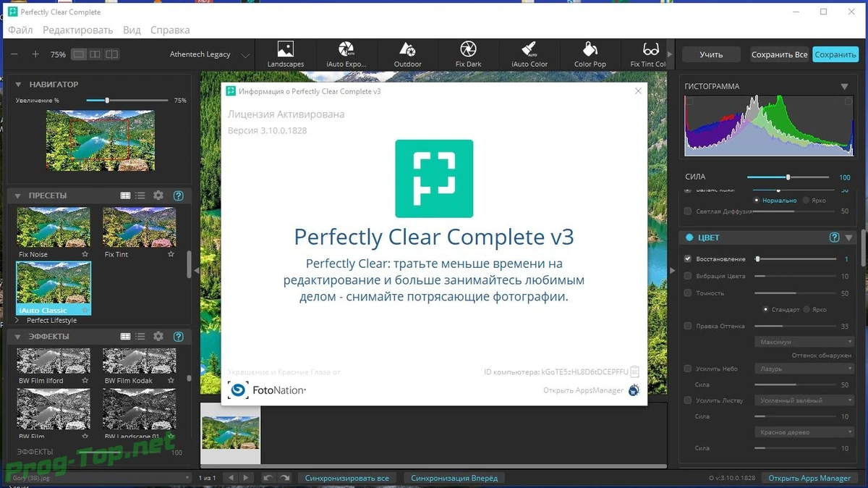
Task: Enable the Точность checkbox
Action: tap(688, 293)
